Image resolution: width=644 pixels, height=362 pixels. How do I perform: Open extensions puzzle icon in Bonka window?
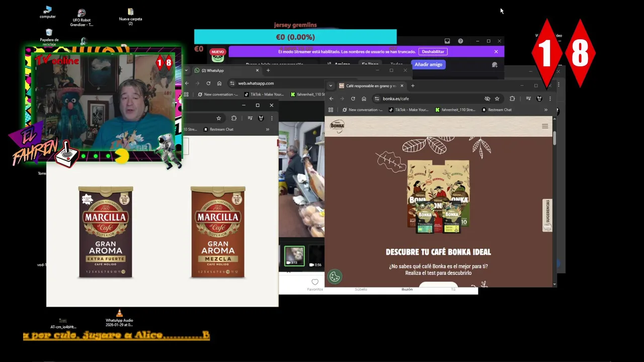[x=512, y=99]
